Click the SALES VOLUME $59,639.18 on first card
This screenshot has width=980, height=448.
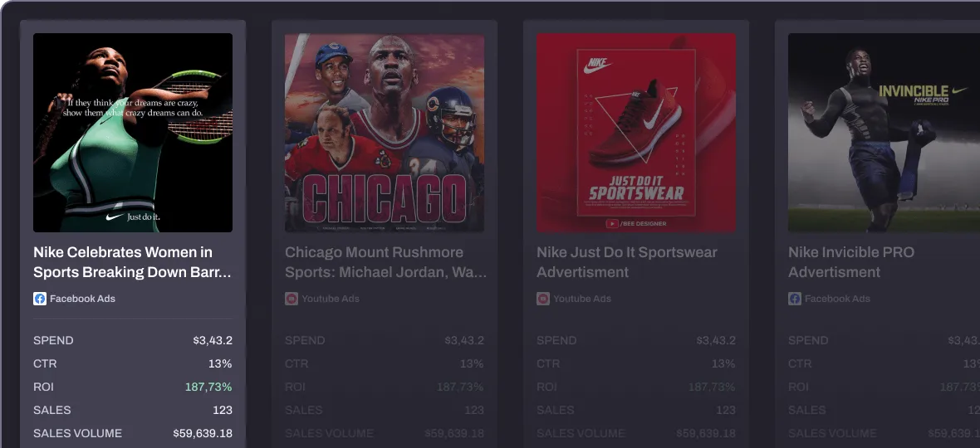coord(203,434)
